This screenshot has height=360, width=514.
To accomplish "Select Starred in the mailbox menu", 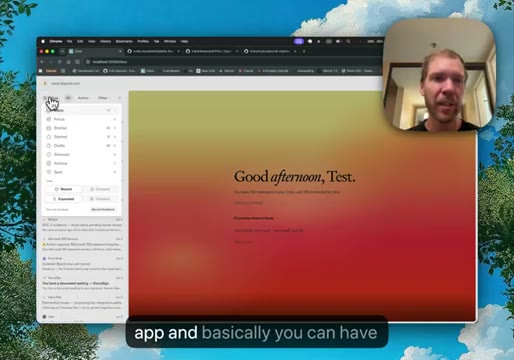I will click(83, 137).
